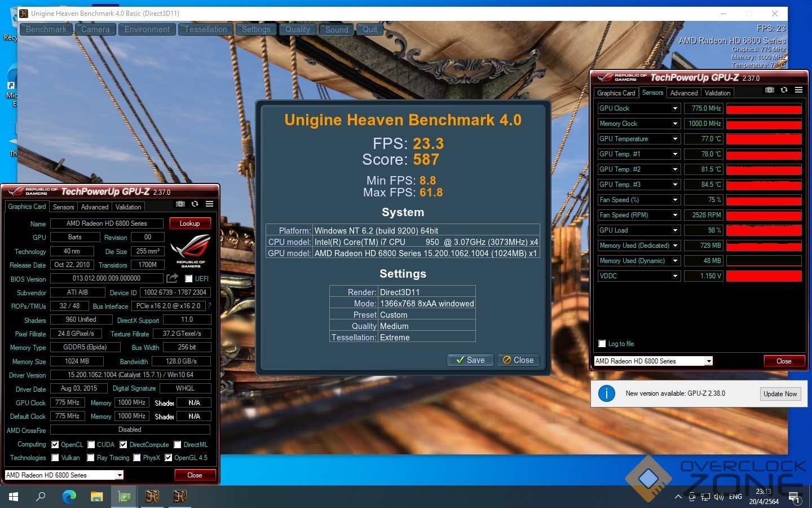Click Memory Used (Dedicated) graph bar

764,246
